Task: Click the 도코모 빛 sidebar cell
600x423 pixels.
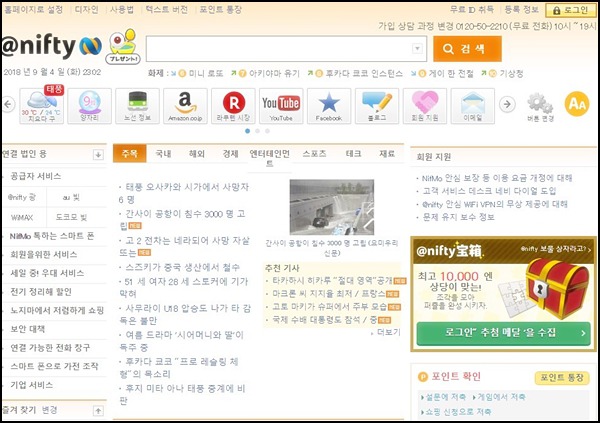Action: click(x=71, y=217)
